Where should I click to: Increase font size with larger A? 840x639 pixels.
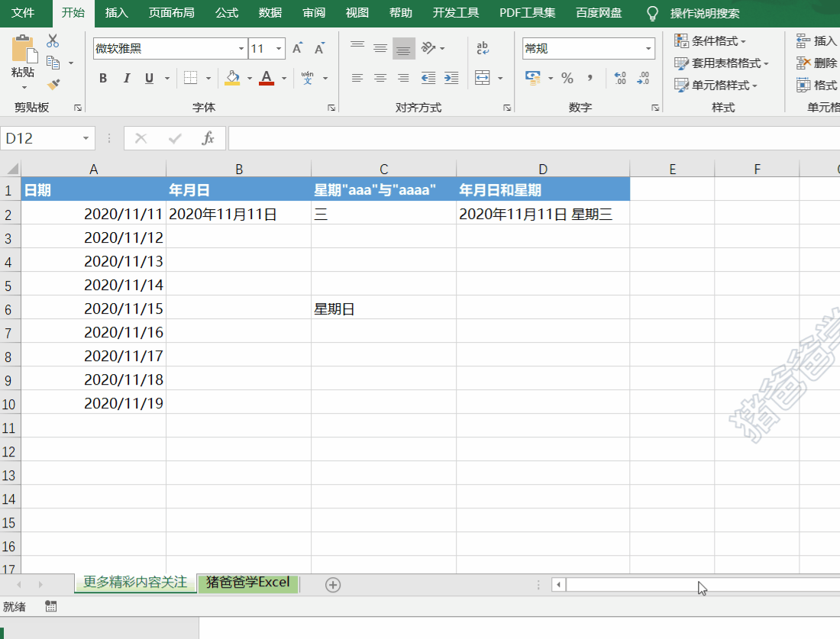[x=297, y=49]
